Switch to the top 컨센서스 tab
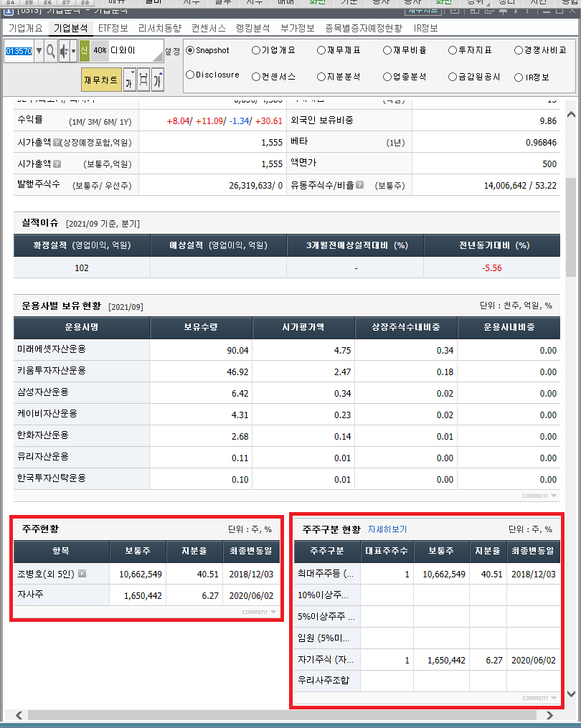This screenshot has height=728, width=581. point(209,28)
